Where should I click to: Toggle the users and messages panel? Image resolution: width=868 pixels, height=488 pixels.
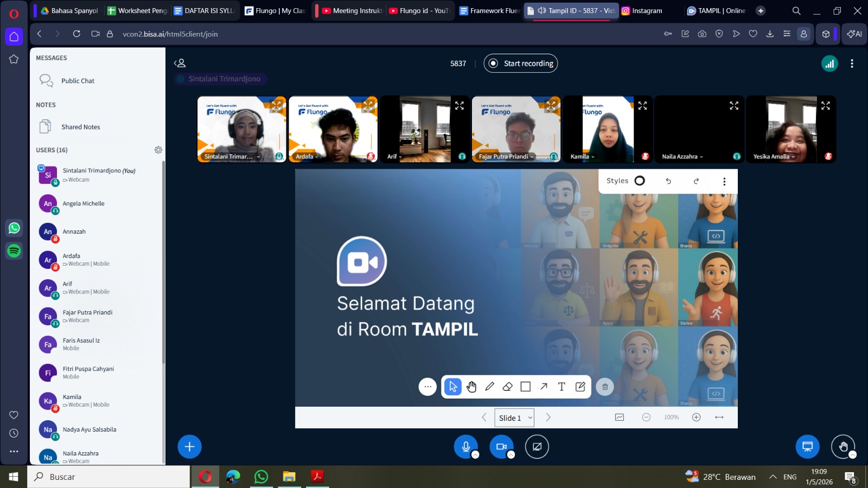point(180,63)
